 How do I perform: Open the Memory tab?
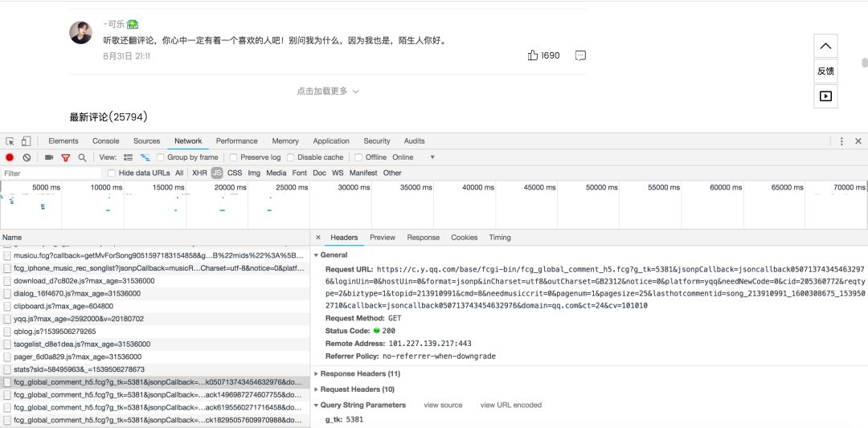[285, 141]
